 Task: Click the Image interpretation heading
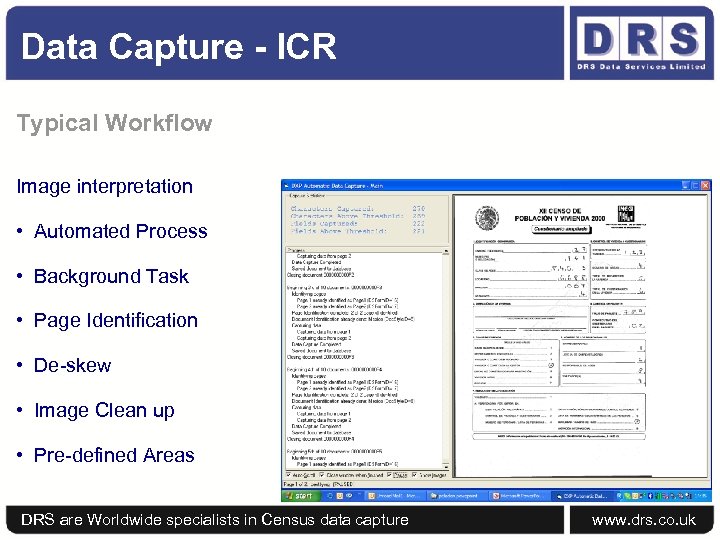click(x=105, y=186)
